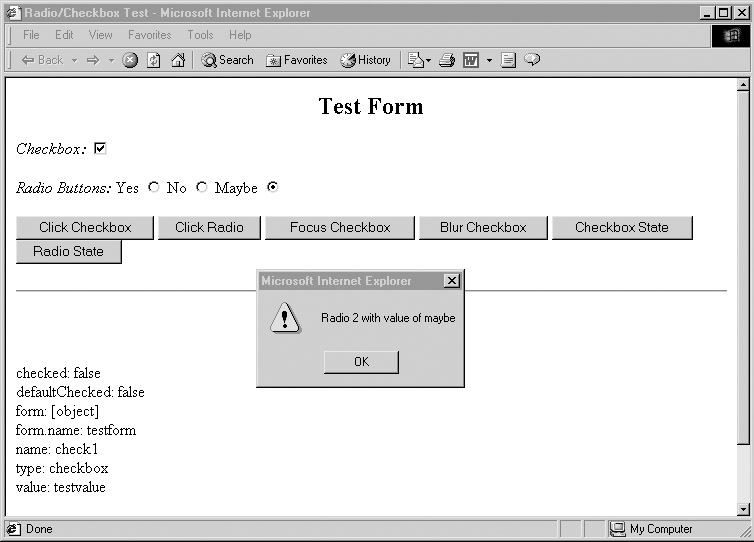Screen dimensions: 754x542
Task: Toggle the Checkbox form field
Action: 100,148
